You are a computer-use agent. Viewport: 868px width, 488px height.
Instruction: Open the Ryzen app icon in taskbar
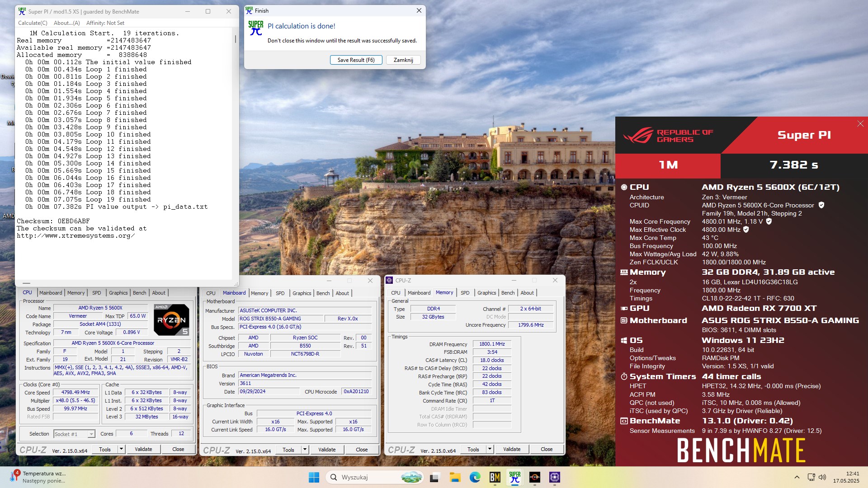tap(535, 477)
